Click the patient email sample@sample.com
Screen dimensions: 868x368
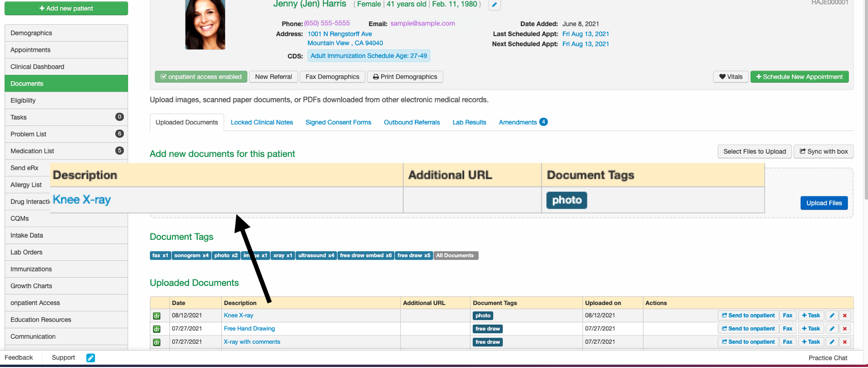click(x=422, y=23)
